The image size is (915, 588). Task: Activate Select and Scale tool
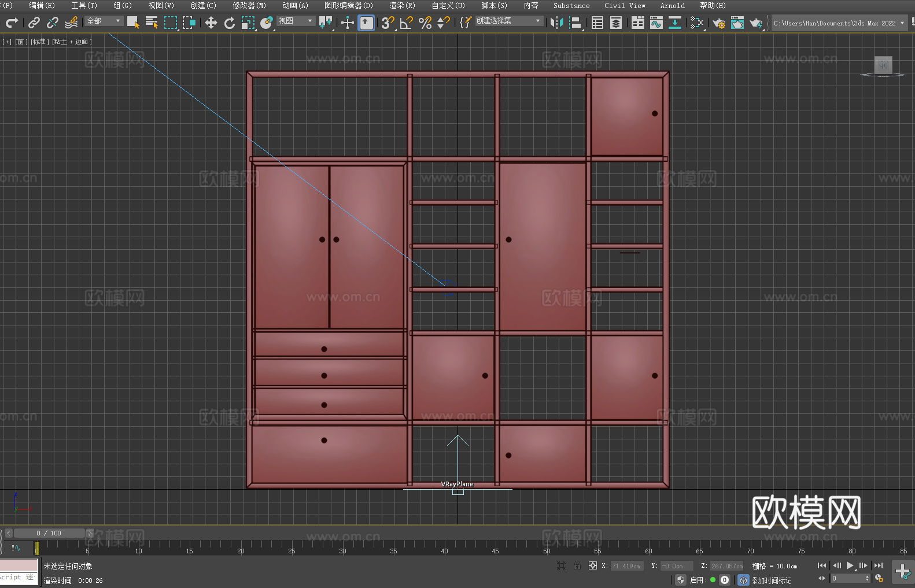pos(248,23)
